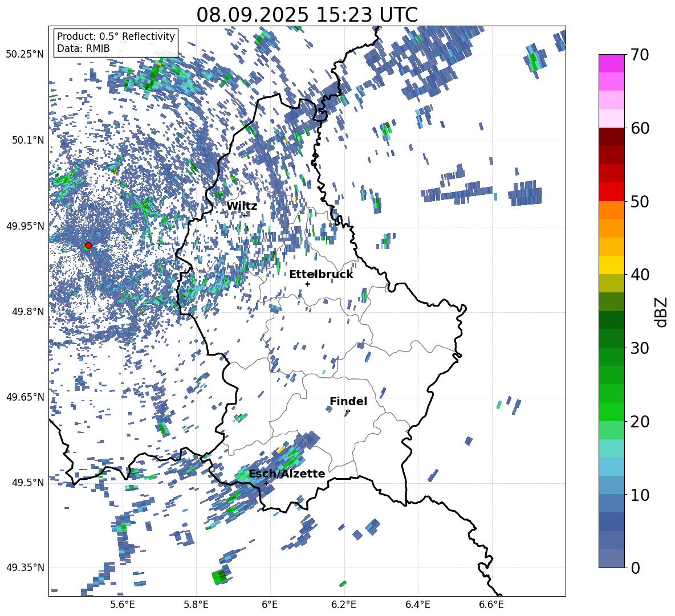Click the colorbar tick value 60
This screenshot has height=616, width=675.
640,128
